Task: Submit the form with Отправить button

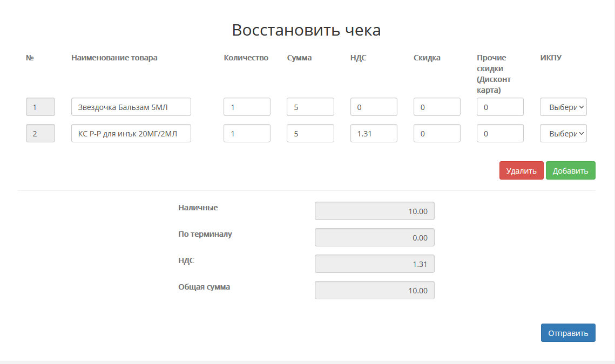Action: pyautogui.click(x=568, y=333)
